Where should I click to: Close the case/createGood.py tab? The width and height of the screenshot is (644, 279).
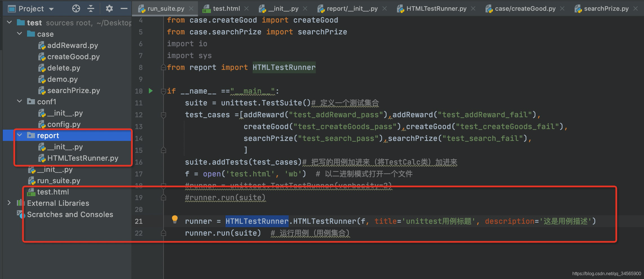[562, 9]
